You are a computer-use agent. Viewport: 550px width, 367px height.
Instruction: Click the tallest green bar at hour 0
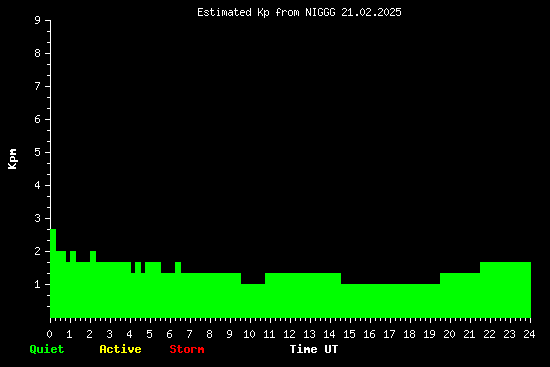coord(53,273)
